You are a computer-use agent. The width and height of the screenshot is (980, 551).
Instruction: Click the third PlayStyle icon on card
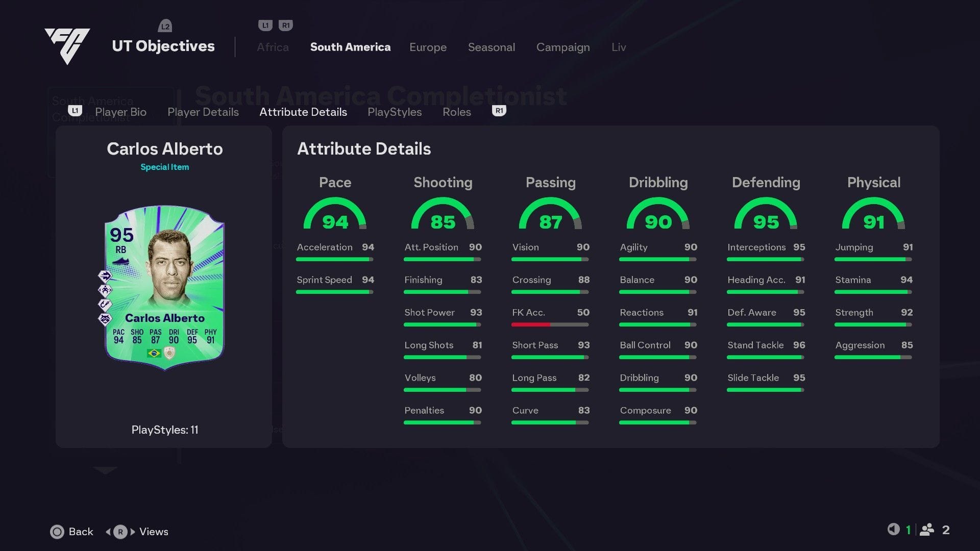click(x=105, y=305)
